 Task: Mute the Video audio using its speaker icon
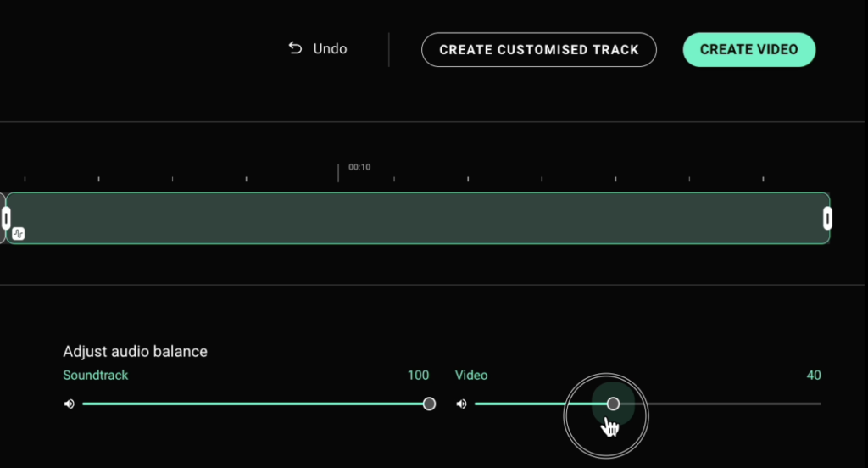[x=461, y=404]
